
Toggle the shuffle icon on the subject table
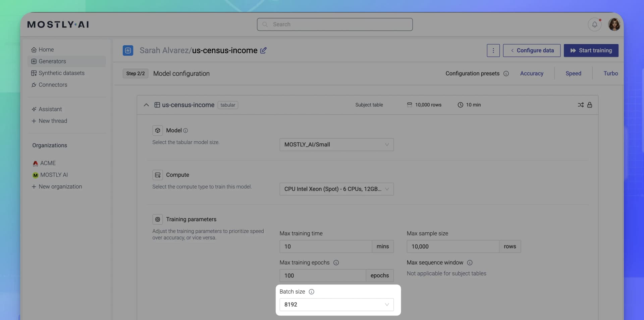click(x=581, y=105)
